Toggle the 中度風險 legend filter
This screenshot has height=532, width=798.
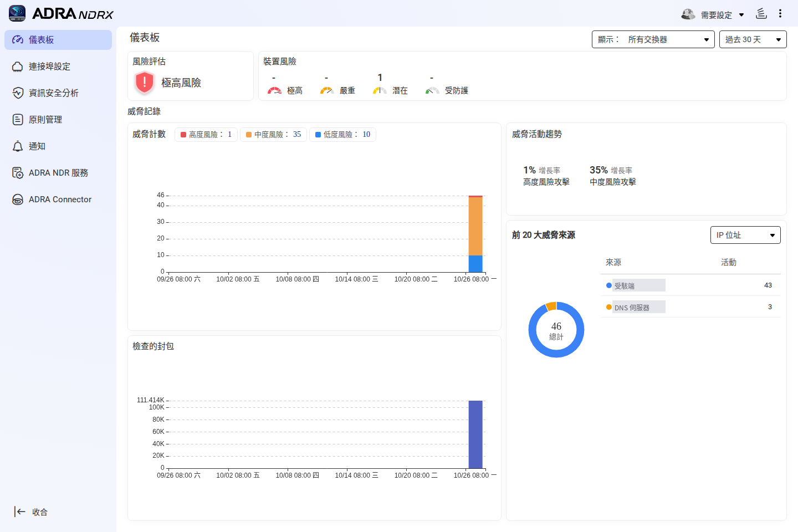pyautogui.click(x=273, y=135)
